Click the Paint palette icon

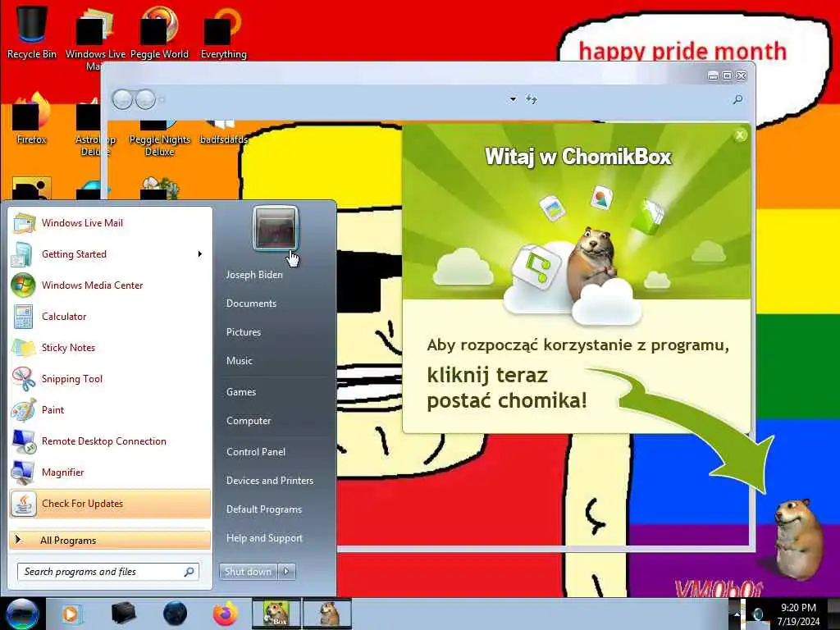(24, 410)
